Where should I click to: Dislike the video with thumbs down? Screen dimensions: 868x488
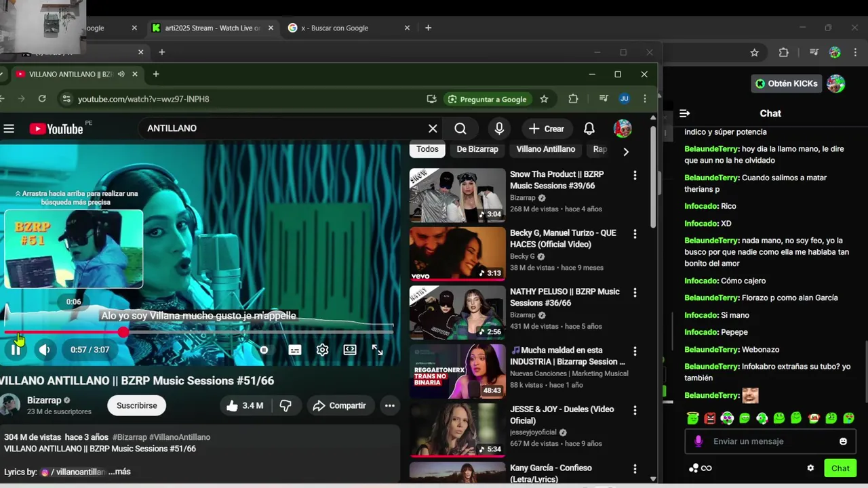tap(285, 405)
